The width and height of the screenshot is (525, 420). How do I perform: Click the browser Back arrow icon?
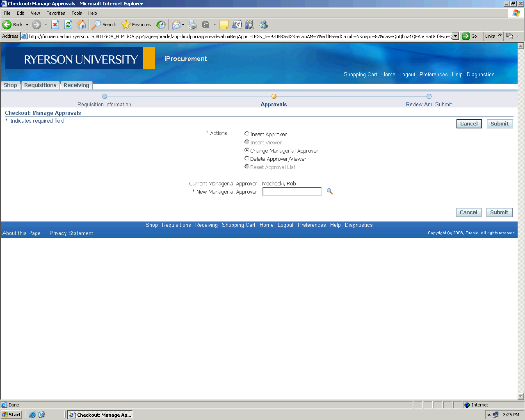point(7,25)
